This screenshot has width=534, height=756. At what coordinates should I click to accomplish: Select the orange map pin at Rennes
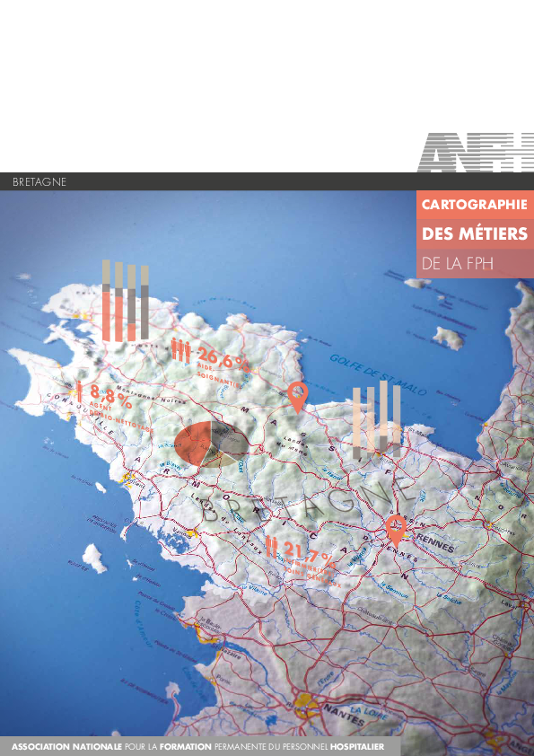click(x=396, y=531)
